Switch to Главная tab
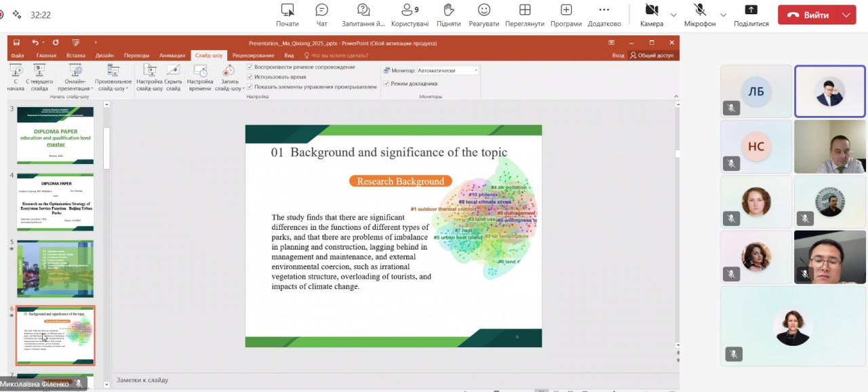Image resolution: width=868 pixels, height=392 pixels. [46, 56]
